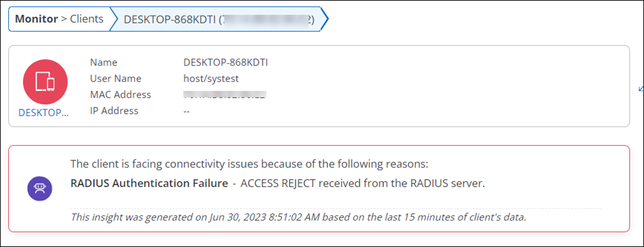
Task: Click the IP Address value dashes
Action: tap(186, 111)
